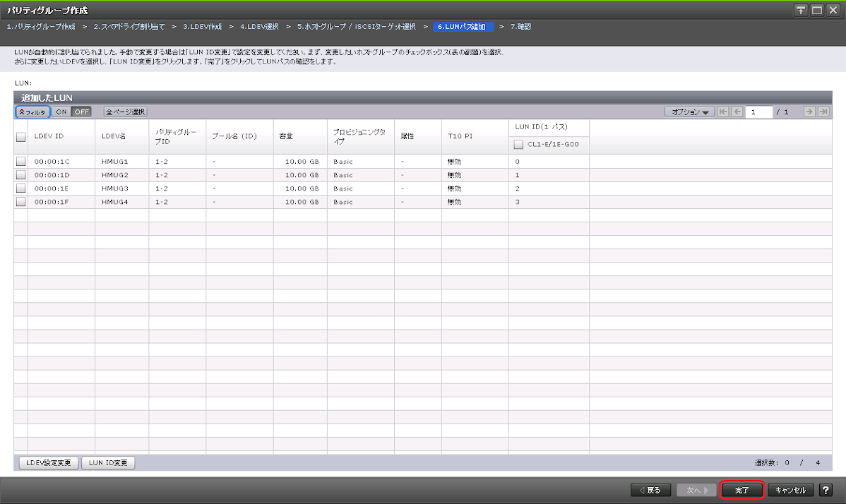Click the help question mark icon
846x504 pixels.
click(825, 490)
